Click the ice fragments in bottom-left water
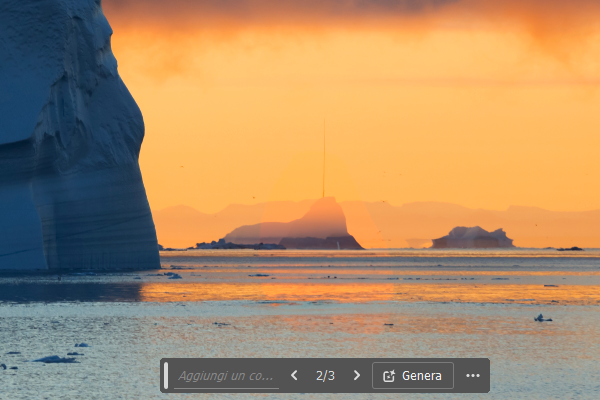The image size is (600, 400). [x=55, y=357]
